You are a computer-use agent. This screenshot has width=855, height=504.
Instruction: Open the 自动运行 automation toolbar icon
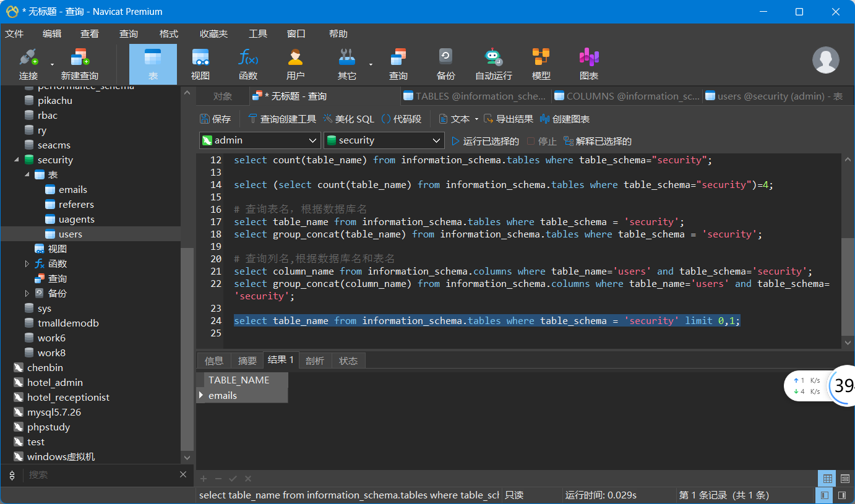click(494, 64)
